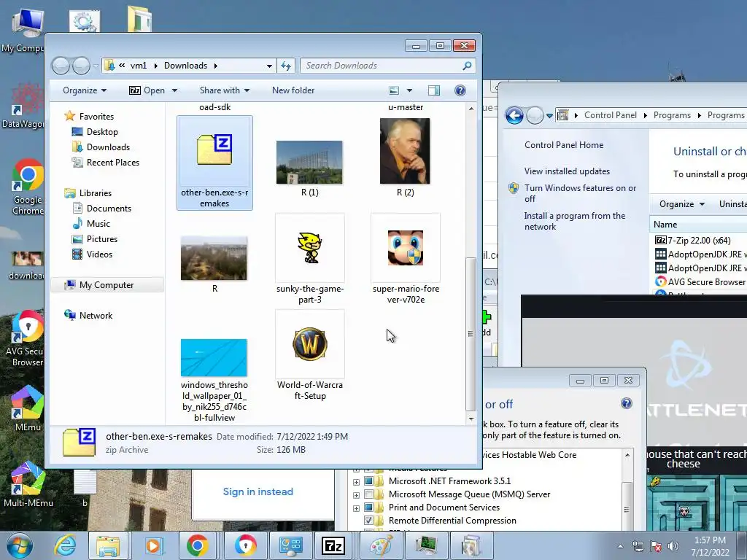Toggle Microsoft .NET Framework 3.5.1 checkbox
This screenshot has width=747, height=560.
368,481
